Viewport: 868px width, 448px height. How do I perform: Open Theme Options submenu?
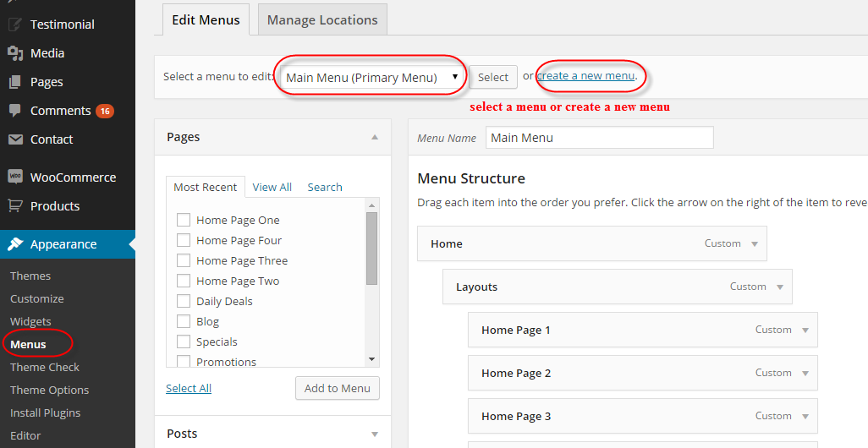49,390
